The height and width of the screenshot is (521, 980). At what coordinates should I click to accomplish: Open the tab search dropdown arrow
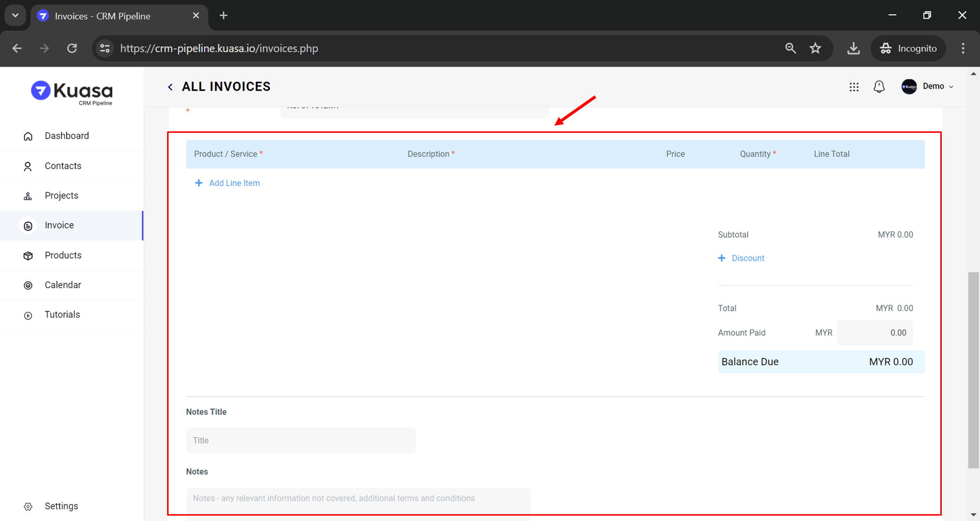(15, 15)
